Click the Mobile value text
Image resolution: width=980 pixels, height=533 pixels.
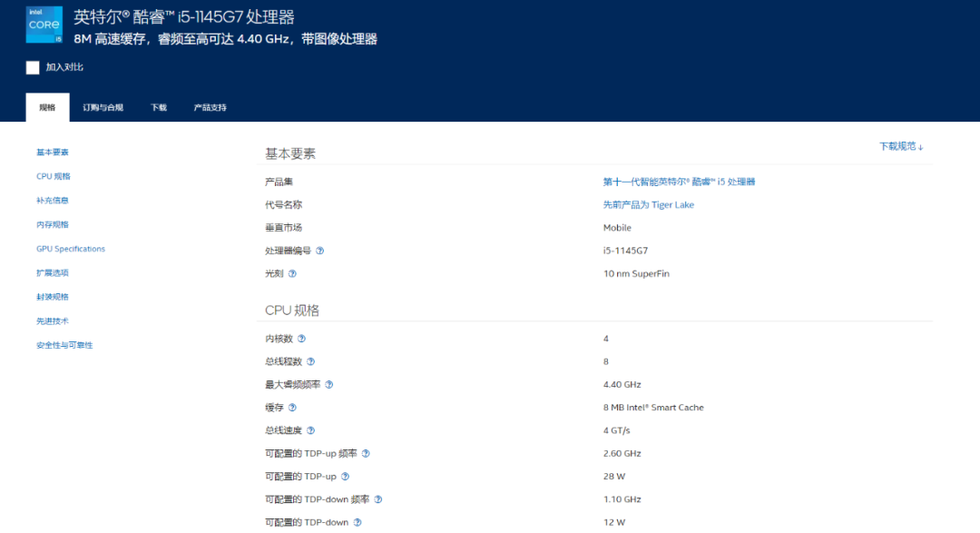pos(617,228)
